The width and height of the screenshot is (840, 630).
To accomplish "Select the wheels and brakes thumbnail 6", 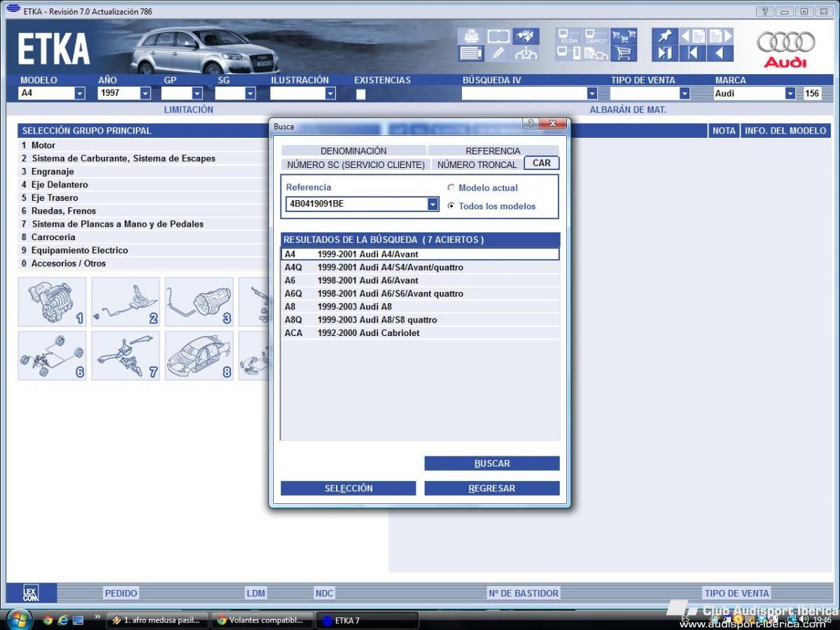I will point(52,356).
